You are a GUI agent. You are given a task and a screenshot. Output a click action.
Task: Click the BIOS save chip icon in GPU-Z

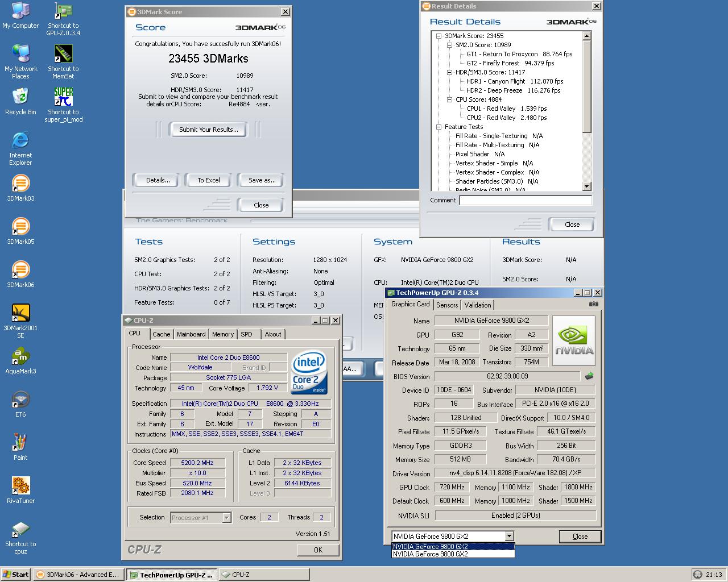coord(589,376)
